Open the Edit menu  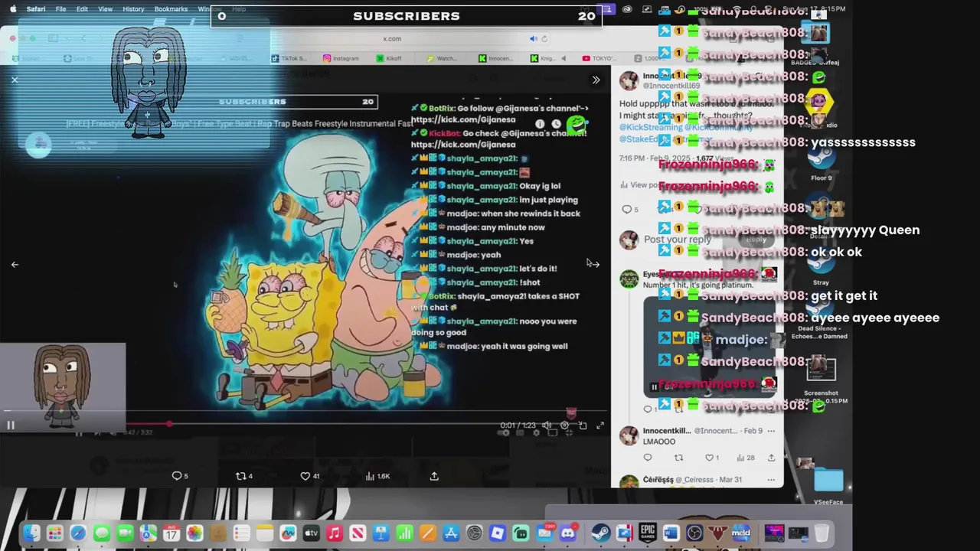(x=82, y=9)
